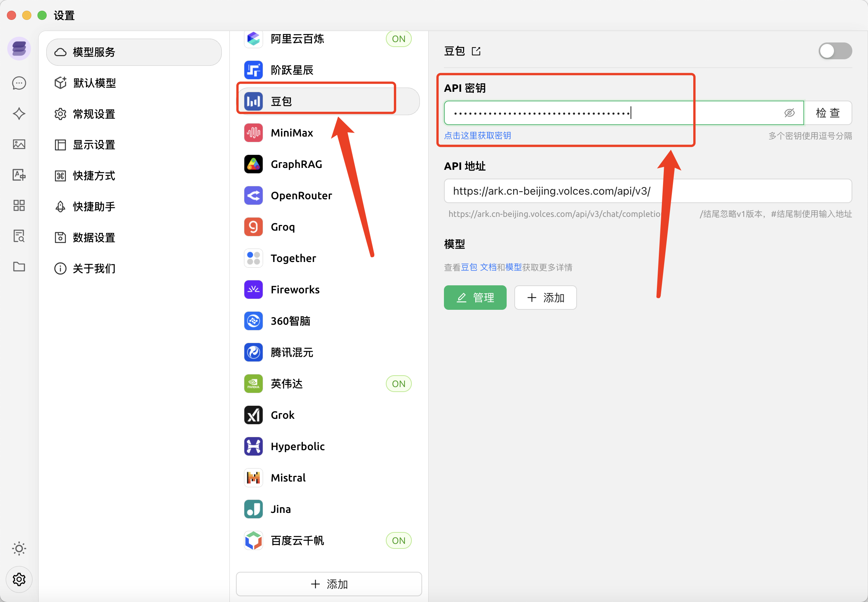868x602 pixels.
Task: Click the 检查 API key button
Action: click(x=828, y=113)
